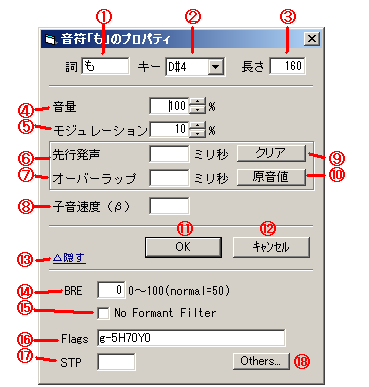Click the modulation (モジュレーション) value field
The height and width of the screenshot is (387, 369).
(169, 129)
